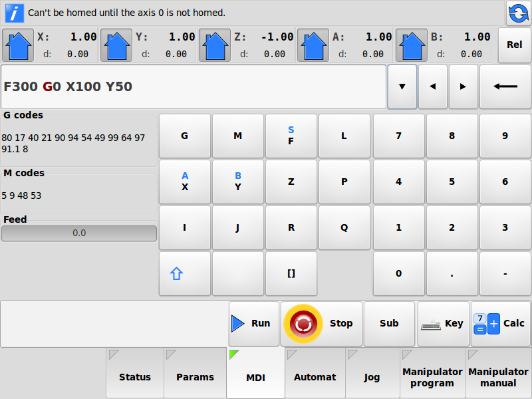Switch to the Params tab

click(x=195, y=372)
